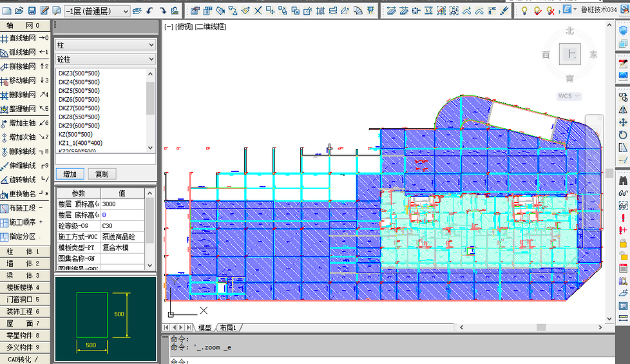
Task: Click the binoculars find icon
Action: coord(623,181)
